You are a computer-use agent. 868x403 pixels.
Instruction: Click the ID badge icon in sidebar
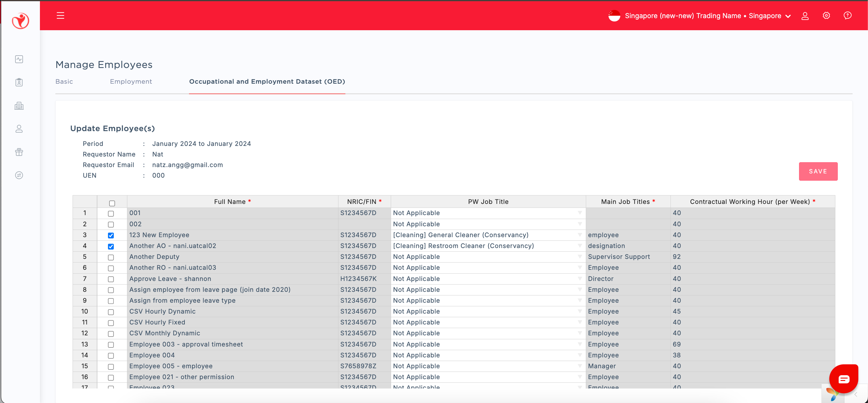click(19, 82)
